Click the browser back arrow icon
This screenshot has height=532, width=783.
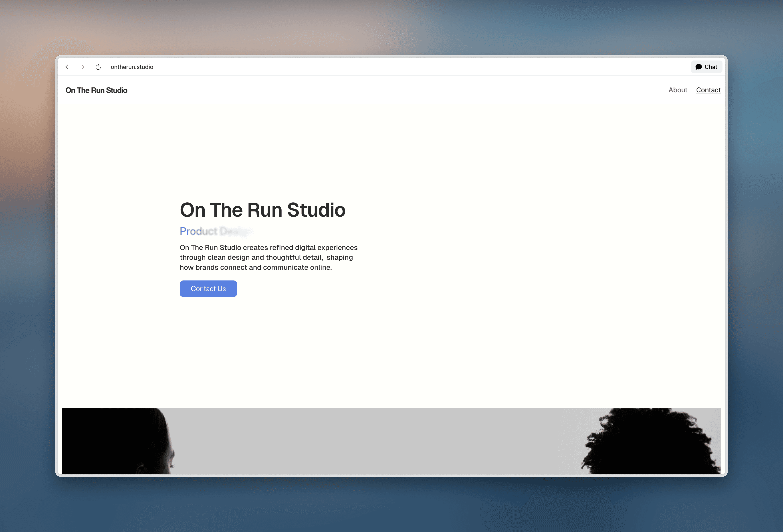point(67,67)
